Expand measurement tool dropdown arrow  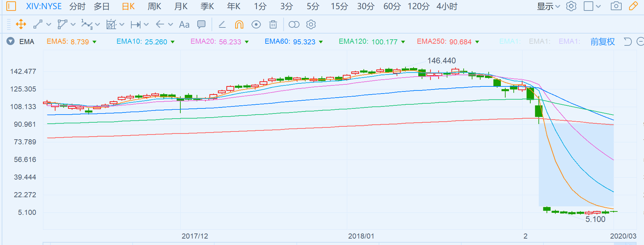[x=146, y=25]
